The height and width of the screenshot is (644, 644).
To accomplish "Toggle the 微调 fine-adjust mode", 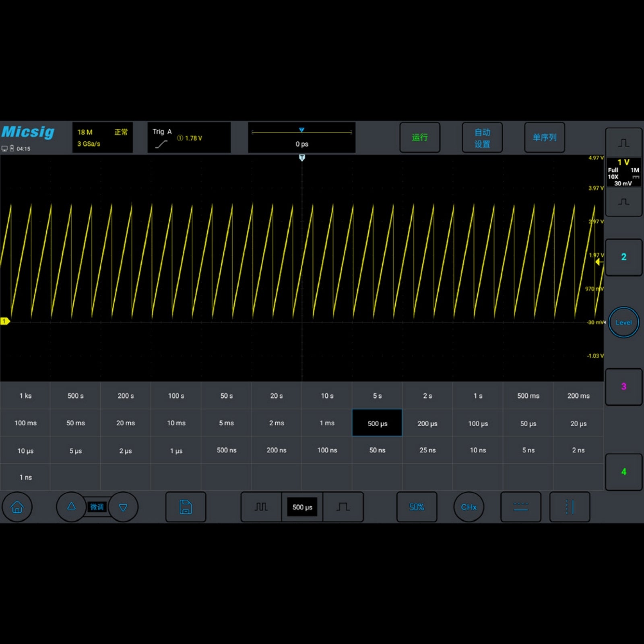I will pyautogui.click(x=97, y=507).
